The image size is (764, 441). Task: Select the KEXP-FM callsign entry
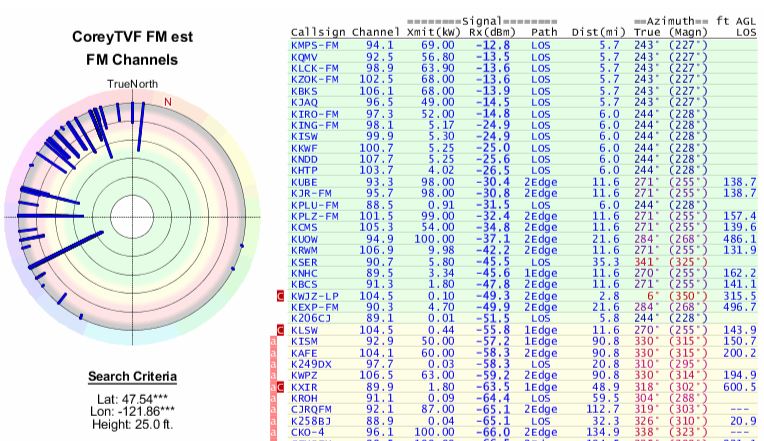coord(311,307)
